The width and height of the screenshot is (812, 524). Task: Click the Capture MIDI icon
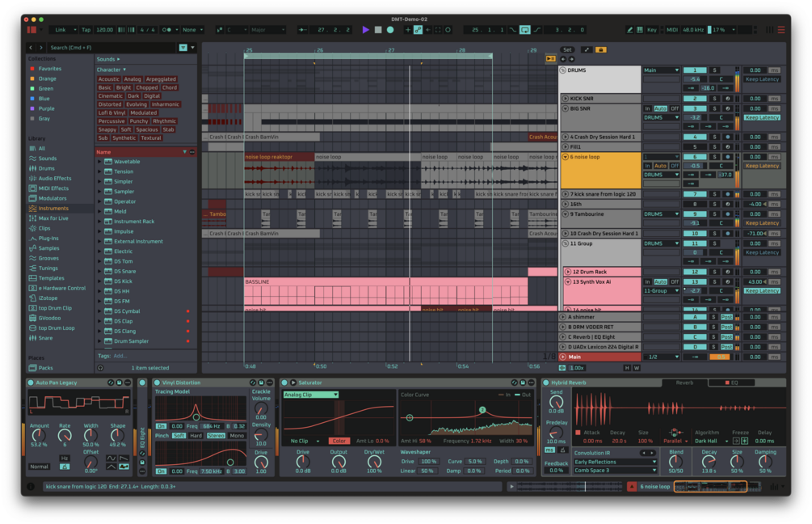click(438, 30)
